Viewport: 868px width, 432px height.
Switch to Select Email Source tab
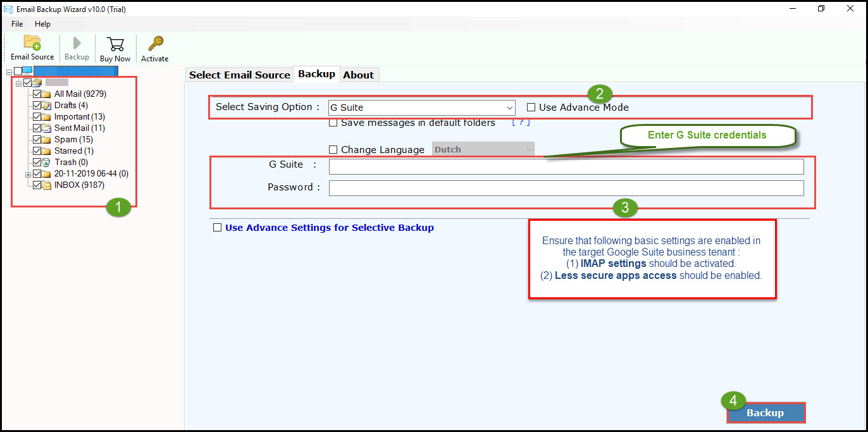(x=240, y=75)
